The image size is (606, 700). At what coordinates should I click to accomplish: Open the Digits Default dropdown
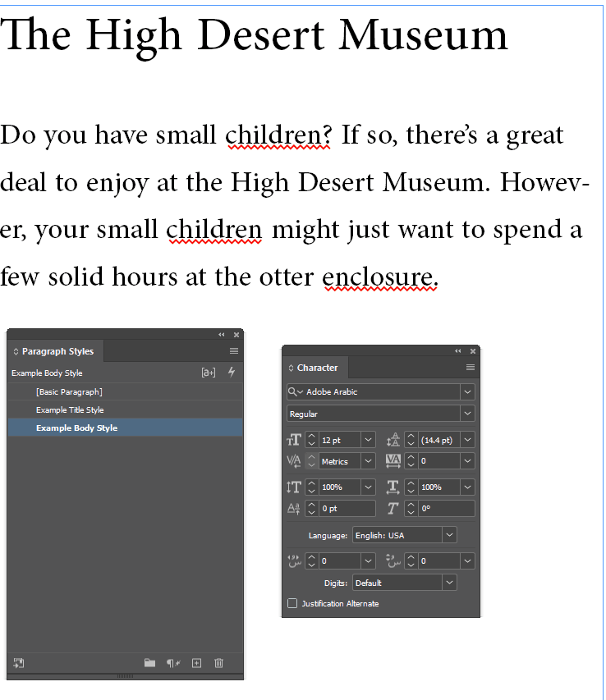[x=449, y=583]
